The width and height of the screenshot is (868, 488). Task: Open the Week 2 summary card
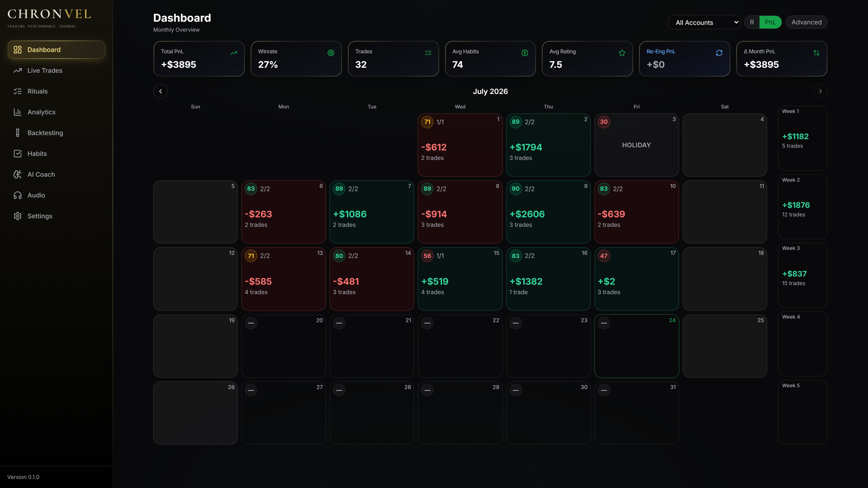[803, 207]
